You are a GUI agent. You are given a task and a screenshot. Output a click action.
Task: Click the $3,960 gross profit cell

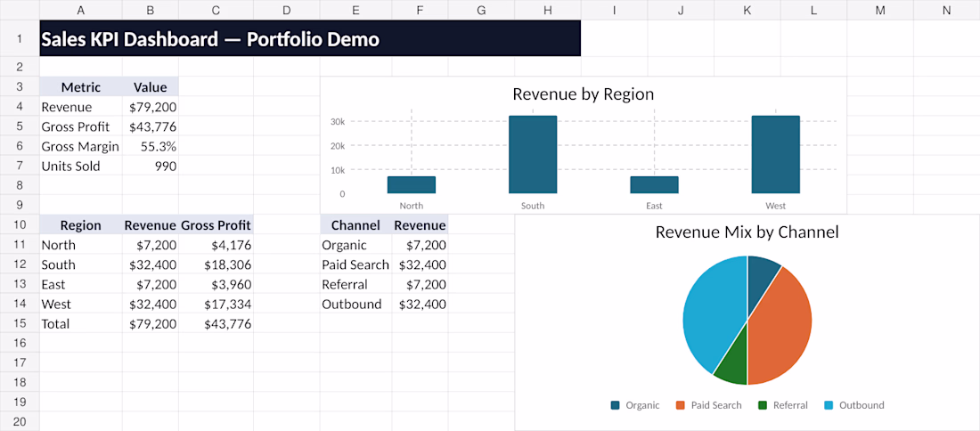coord(216,284)
